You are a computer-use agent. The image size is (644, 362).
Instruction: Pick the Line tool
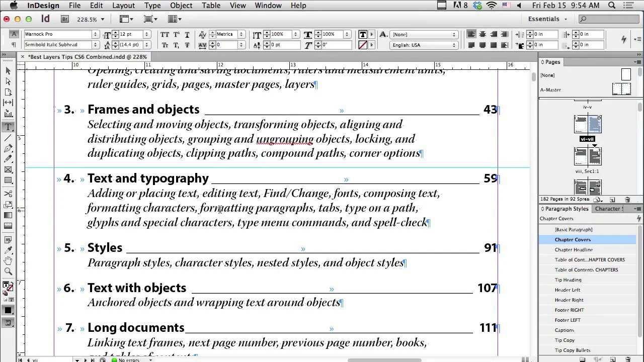[8, 138]
